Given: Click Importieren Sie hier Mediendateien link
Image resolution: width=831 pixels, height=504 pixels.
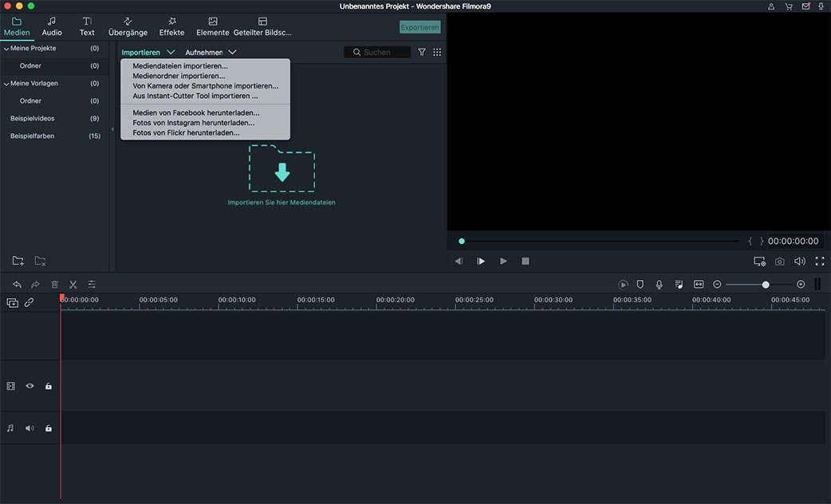Looking at the screenshot, I should tap(282, 203).
